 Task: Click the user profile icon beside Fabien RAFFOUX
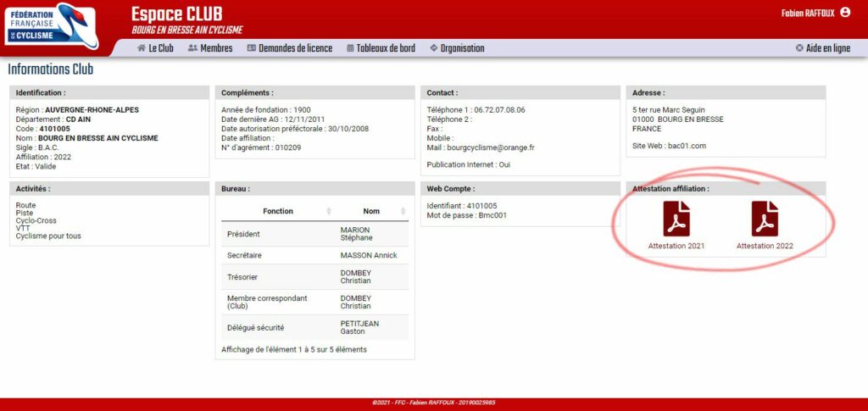pos(844,13)
